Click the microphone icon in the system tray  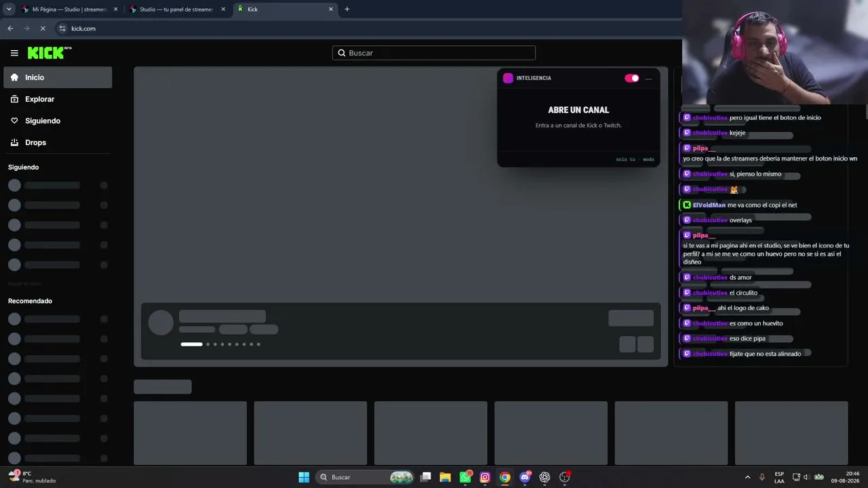point(762,477)
